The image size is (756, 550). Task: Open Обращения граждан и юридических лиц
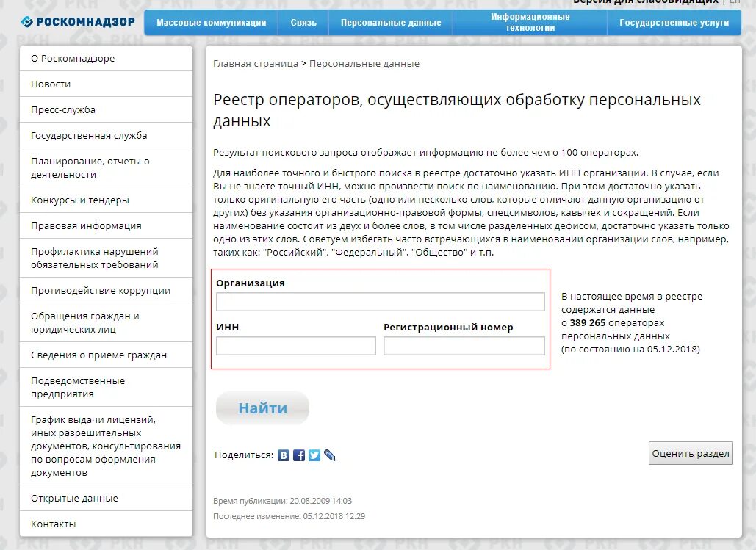click(x=106, y=322)
